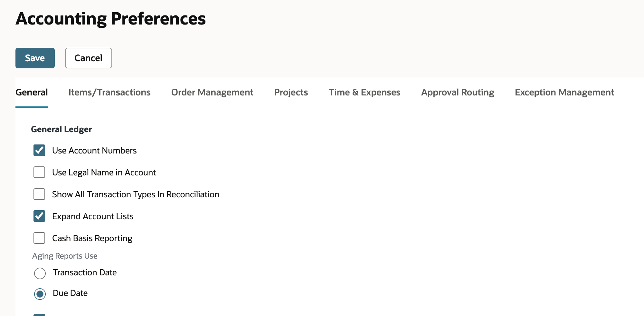This screenshot has height=316, width=644.
Task: Select the Transaction Date radio button
Action: [40, 273]
